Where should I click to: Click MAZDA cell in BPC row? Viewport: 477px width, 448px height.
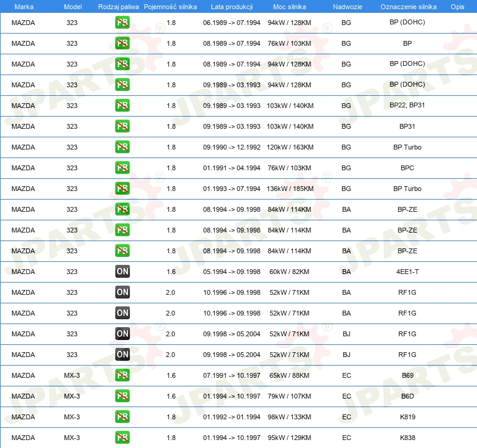23,168
